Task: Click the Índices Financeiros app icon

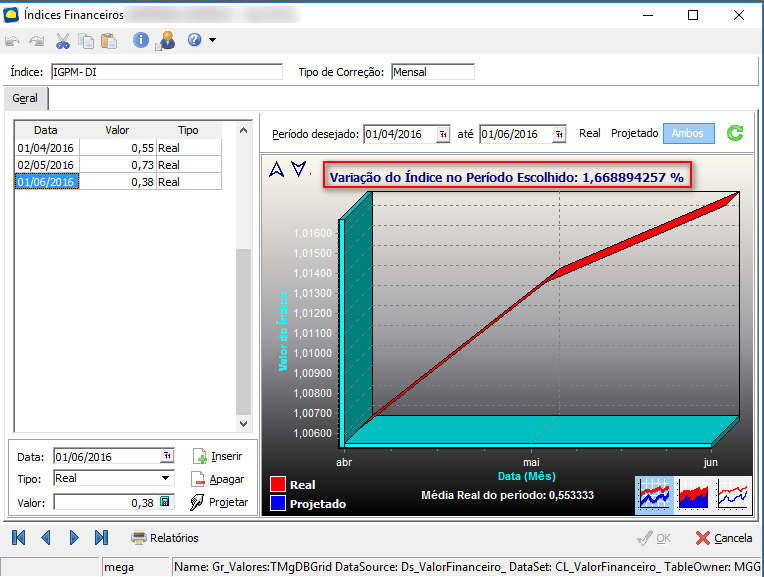Action: [11, 15]
